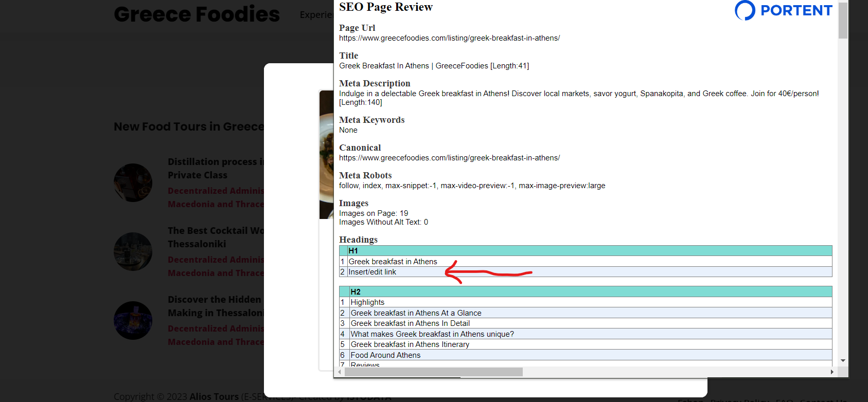The image size is (868, 402).
Task: Open the Experiences navigation menu item
Action: [316, 15]
